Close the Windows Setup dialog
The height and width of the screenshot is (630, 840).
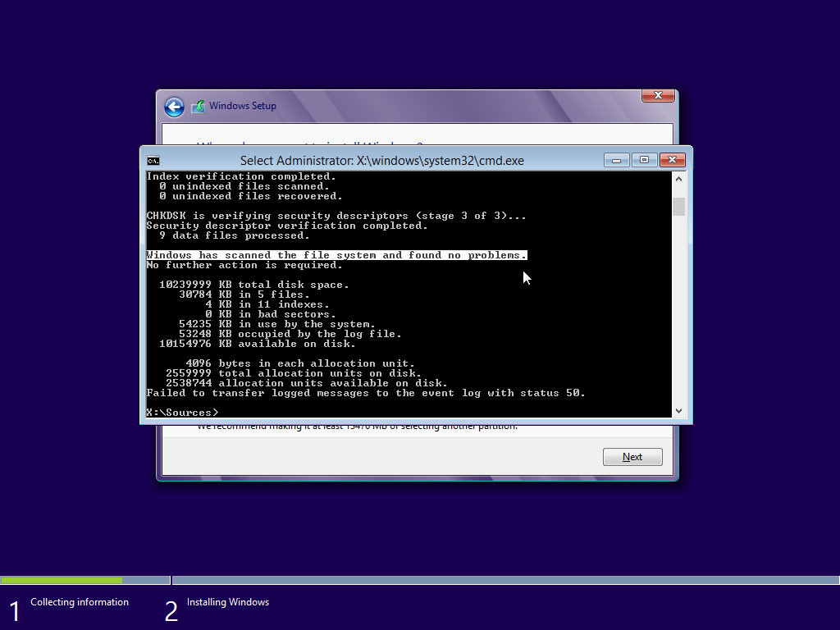657,96
